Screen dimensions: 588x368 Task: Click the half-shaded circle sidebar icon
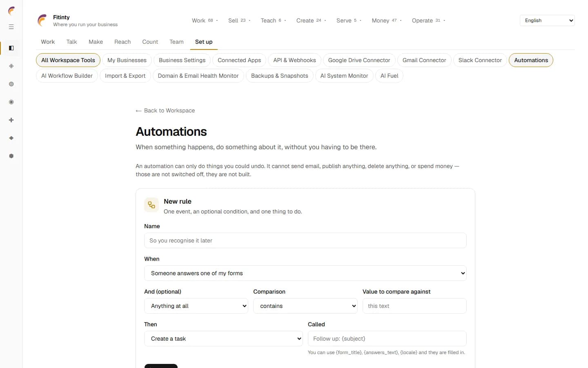(11, 84)
